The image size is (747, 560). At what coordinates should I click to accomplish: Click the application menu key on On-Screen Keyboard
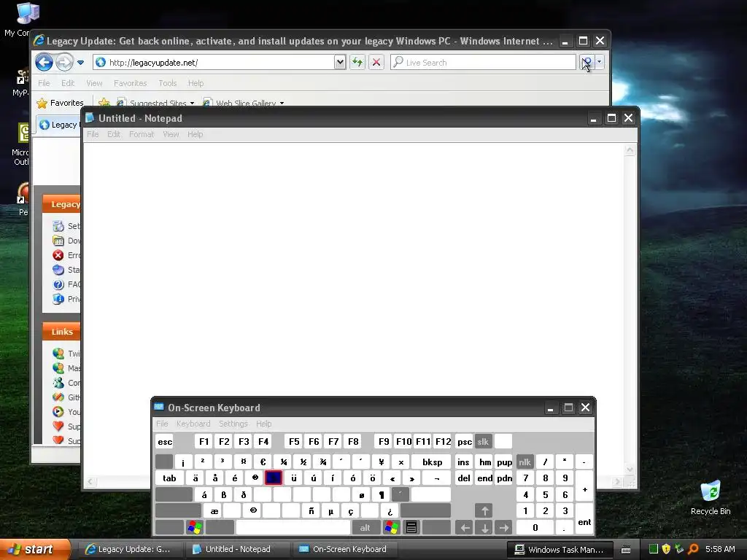(x=411, y=527)
